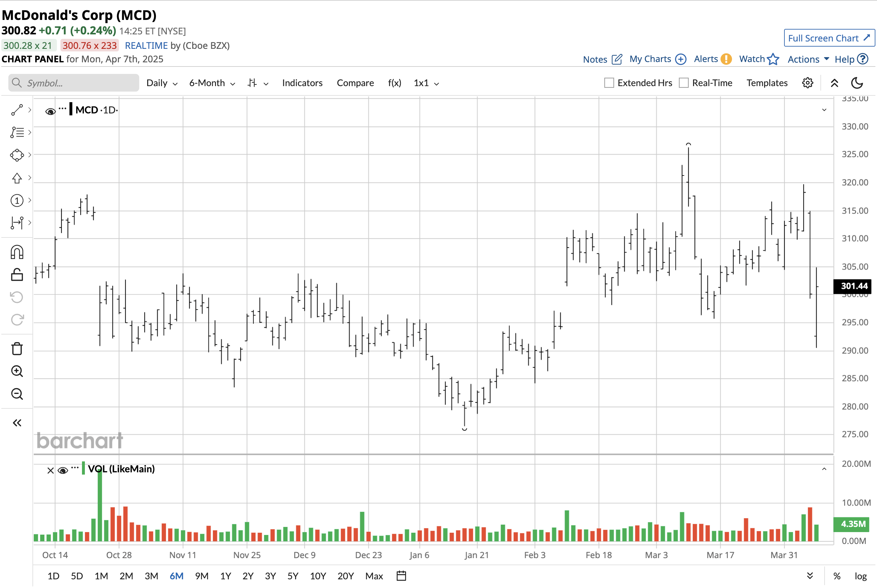Image resolution: width=877 pixels, height=588 pixels.
Task: Click the Full Screen Chart button
Action: (829, 38)
